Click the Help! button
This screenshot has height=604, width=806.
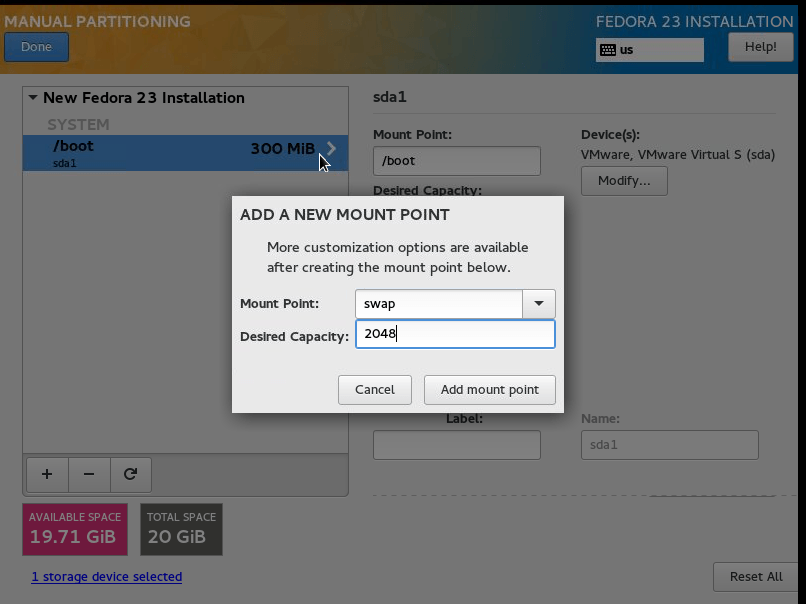(761, 47)
